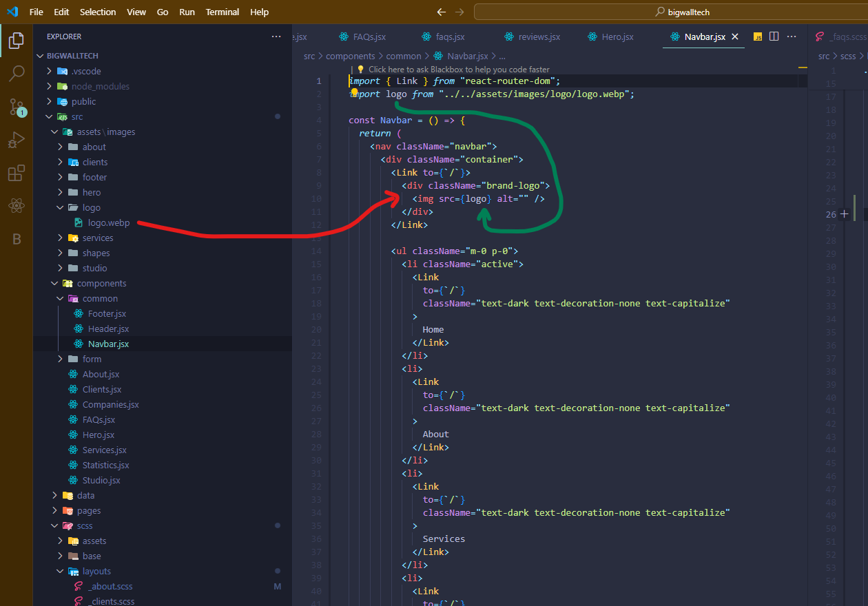This screenshot has height=606, width=868.
Task: Click the yellow JS icon in editor toolbar
Action: (x=757, y=36)
